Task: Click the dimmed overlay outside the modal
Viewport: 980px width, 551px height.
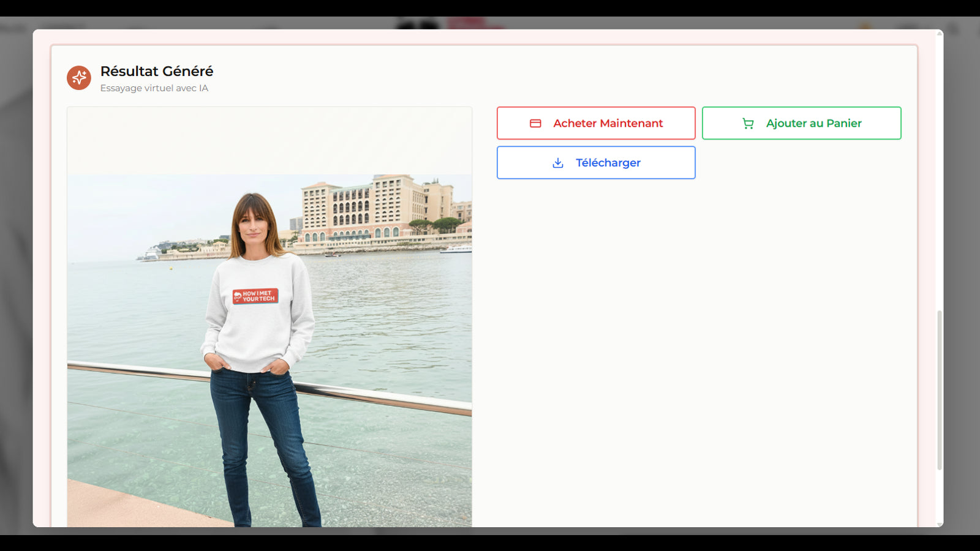Action: click(15, 275)
